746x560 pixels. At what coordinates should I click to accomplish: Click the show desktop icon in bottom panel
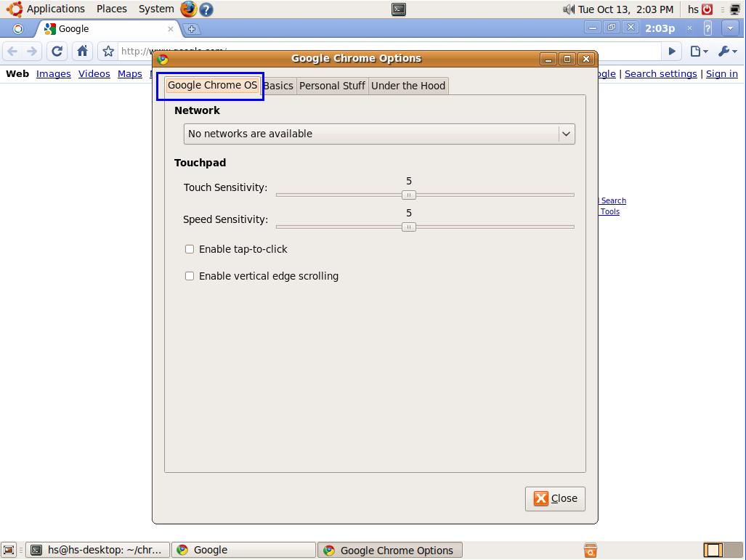point(9,550)
